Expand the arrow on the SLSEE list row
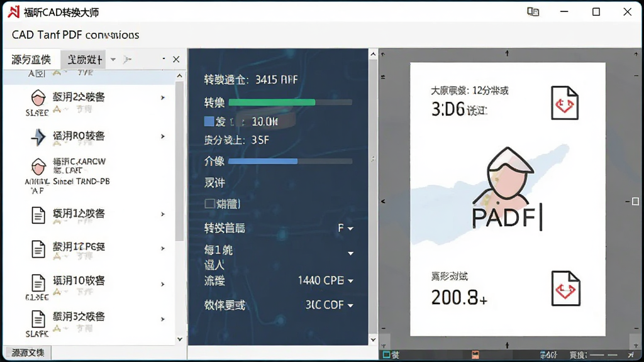This screenshot has width=644, height=362. [x=163, y=97]
